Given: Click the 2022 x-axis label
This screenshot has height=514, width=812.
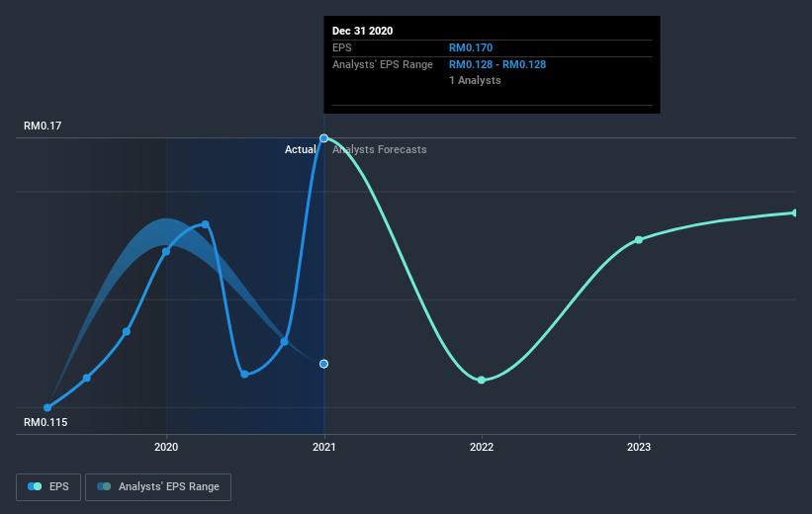Looking at the screenshot, I should click(x=482, y=447).
